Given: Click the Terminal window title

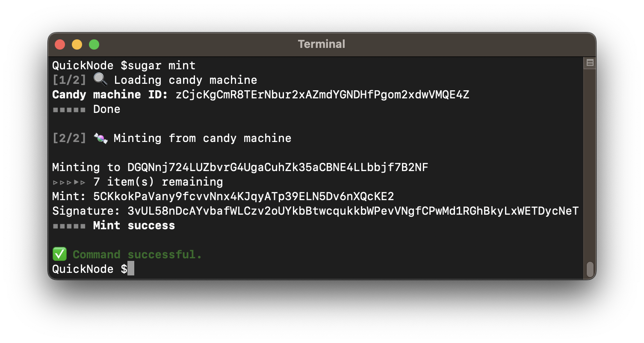Looking at the screenshot, I should pyautogui.click(x=322, y=44).
